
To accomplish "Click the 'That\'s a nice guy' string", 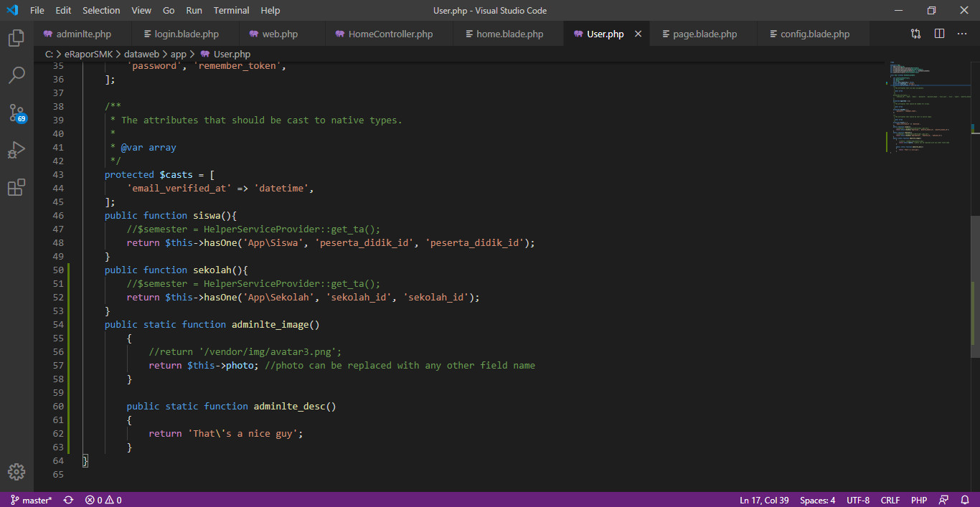I will [x=245, y=433].
